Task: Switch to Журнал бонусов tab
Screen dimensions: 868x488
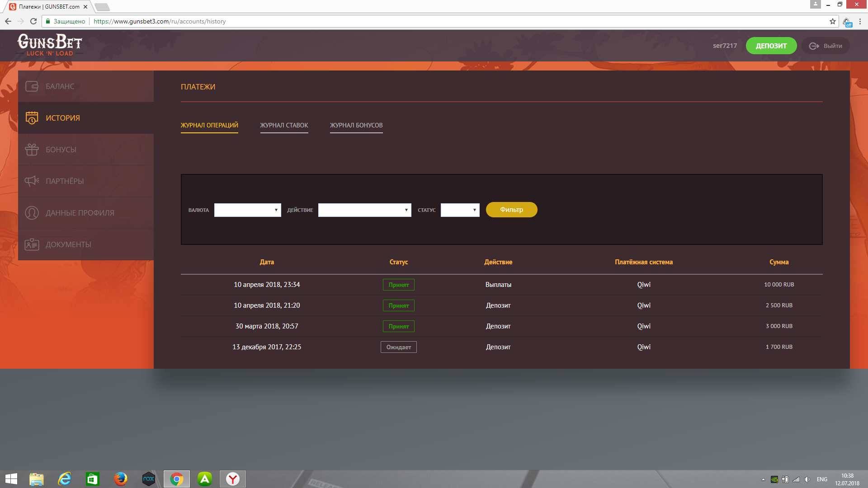Action: click(x=356, y=125)
